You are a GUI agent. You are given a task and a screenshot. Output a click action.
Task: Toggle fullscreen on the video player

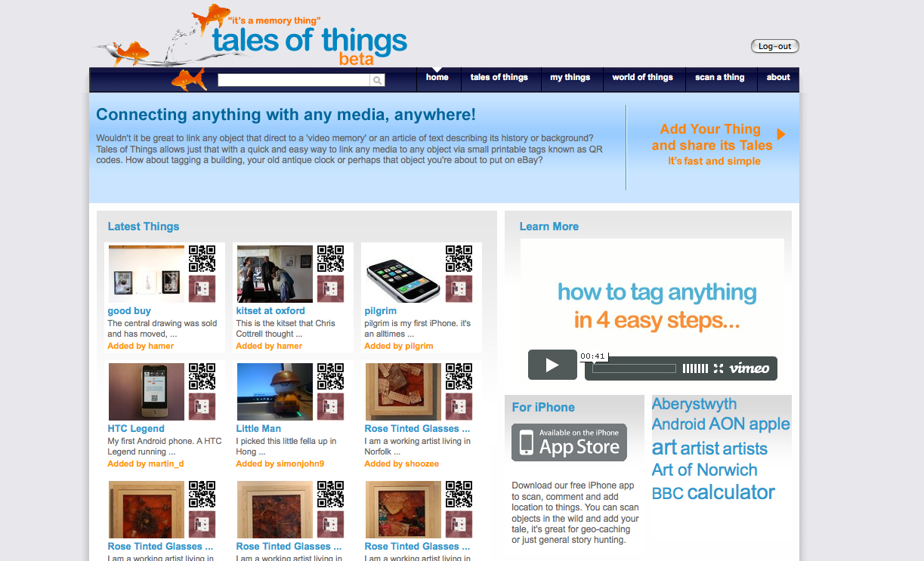[718, 368]
